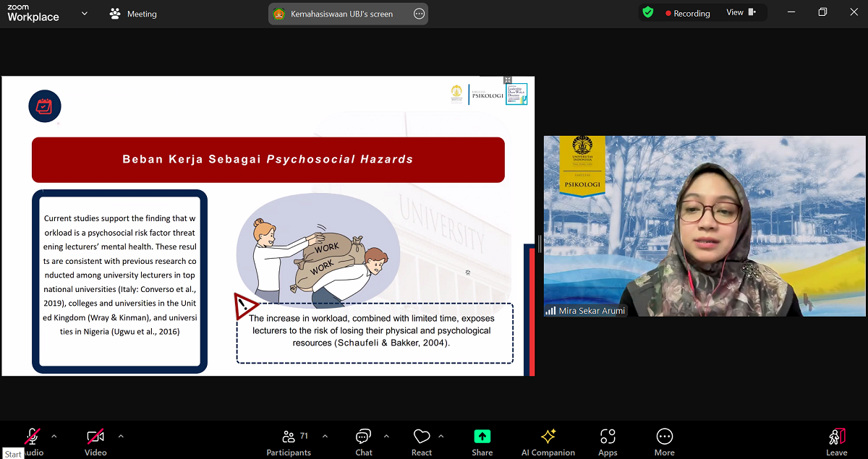Unmute the microphone audio
868x459 pixels.
33,438
